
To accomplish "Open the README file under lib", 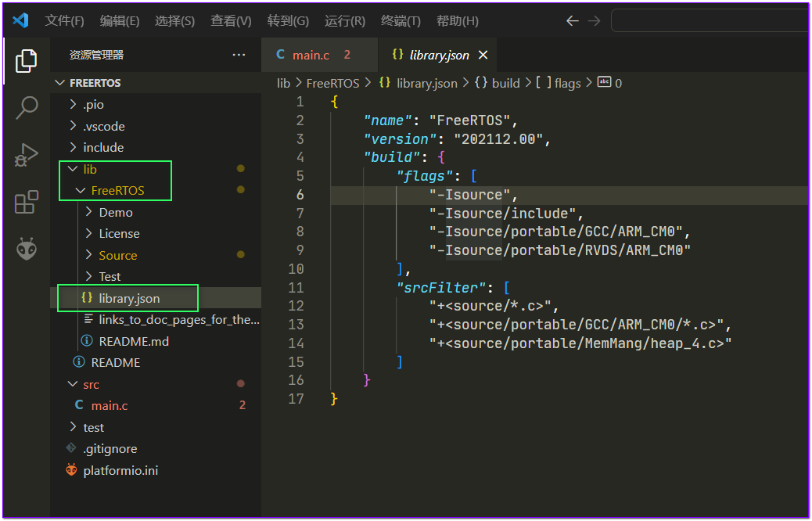I will pyautogui.click(x=156, y=362).
